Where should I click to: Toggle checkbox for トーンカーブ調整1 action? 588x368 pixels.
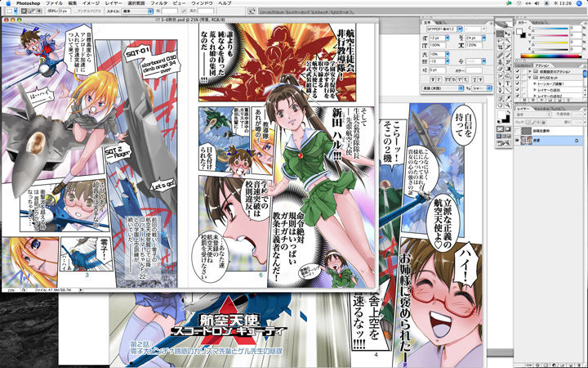[x=517, y=83]
